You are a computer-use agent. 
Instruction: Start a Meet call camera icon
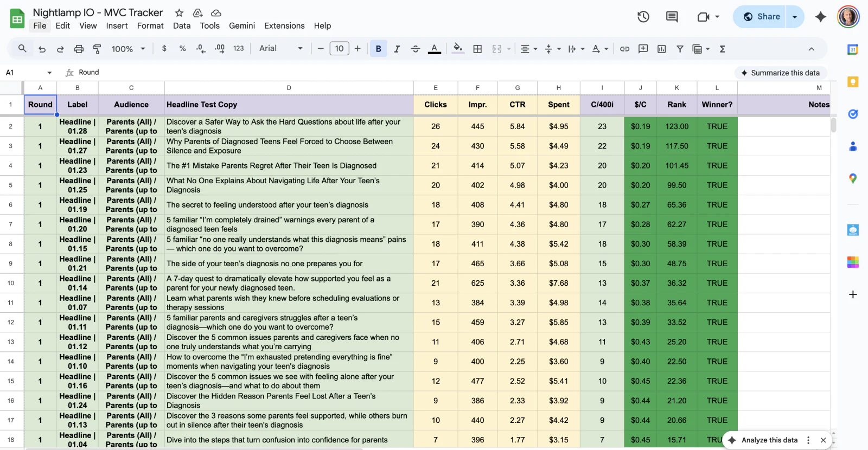(x=703, y=17)
